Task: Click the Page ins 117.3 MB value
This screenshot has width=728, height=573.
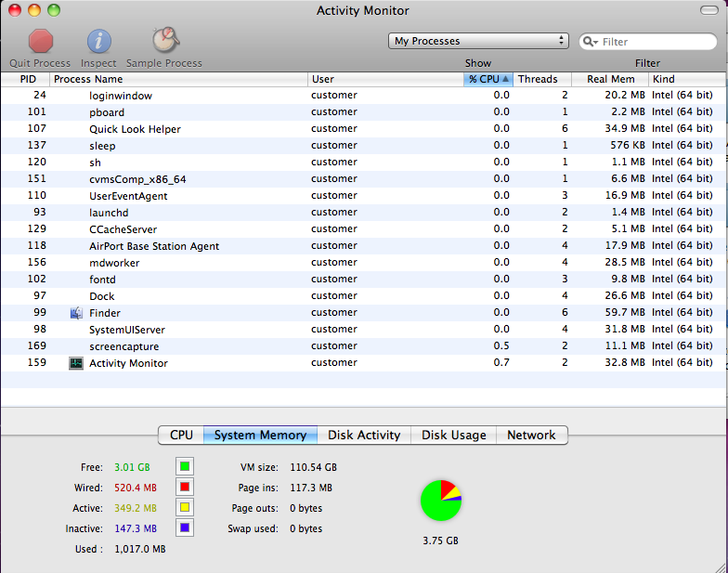Action: point(311,488)
